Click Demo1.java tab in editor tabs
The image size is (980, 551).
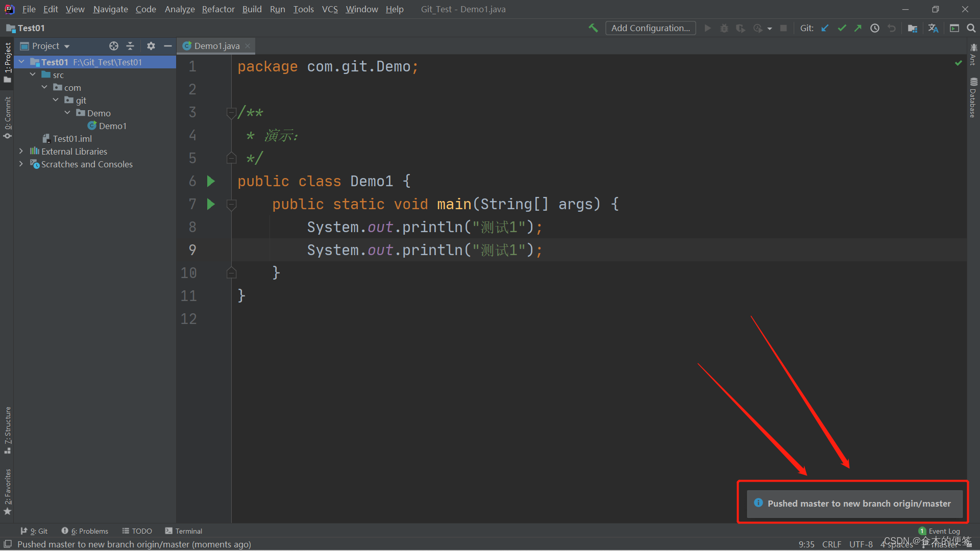(x=215, y=45)
